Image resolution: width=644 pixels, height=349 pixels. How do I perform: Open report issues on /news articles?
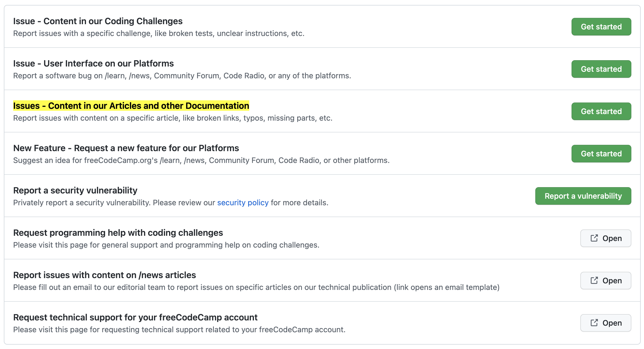click(612, 281)
